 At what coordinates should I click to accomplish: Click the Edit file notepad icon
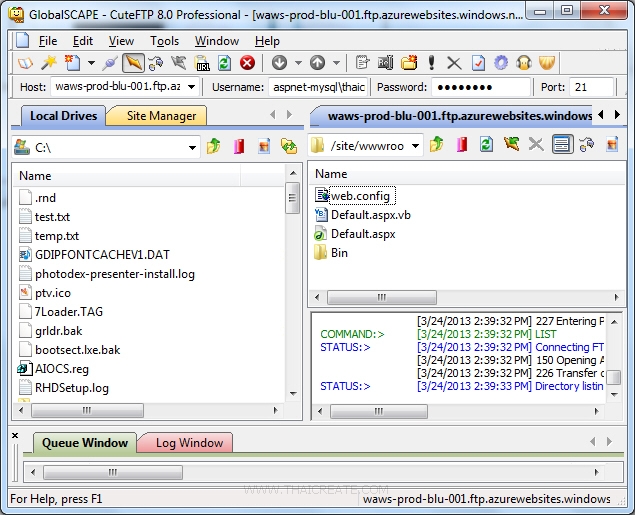click(362, 63)
